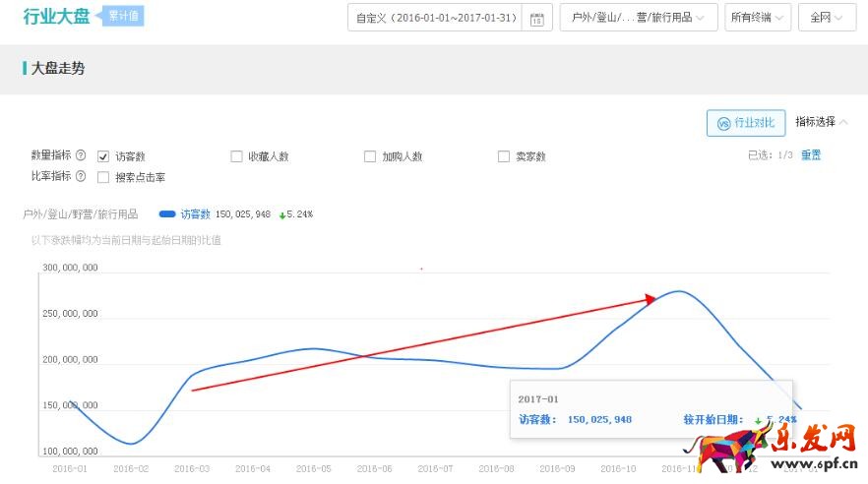Click the 200,000,000 y-axis label
This screenshot has height=484, width=868.
(70, 359)
